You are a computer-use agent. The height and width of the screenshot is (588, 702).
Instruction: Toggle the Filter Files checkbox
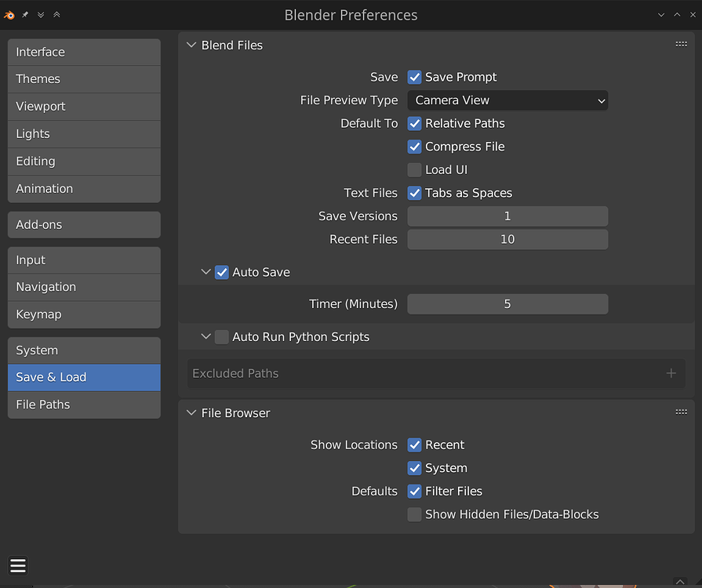[x=414, y=492]
